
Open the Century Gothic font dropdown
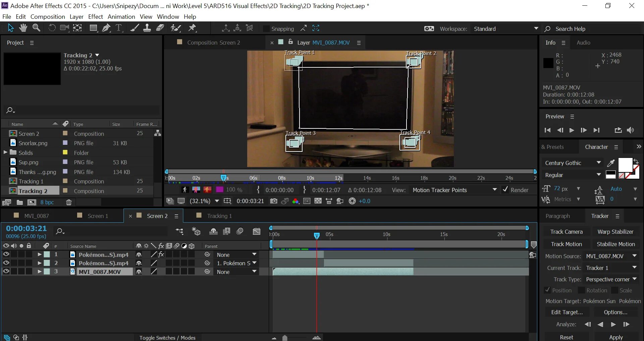(572, 163)
